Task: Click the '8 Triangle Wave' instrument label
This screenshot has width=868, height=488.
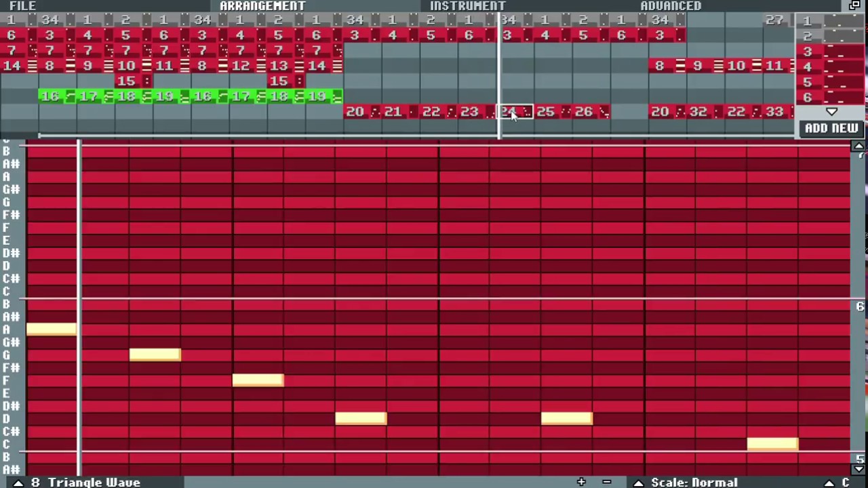Action: click(85, 482)
